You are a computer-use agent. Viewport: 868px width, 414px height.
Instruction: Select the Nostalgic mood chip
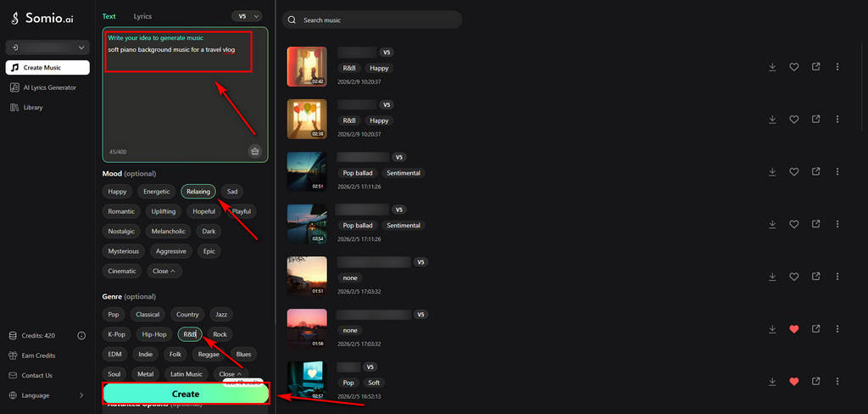(x=121, y=231)
